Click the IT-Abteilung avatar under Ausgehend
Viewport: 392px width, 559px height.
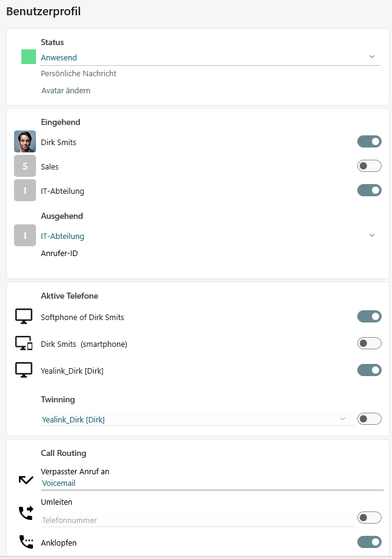click(24, 235)
